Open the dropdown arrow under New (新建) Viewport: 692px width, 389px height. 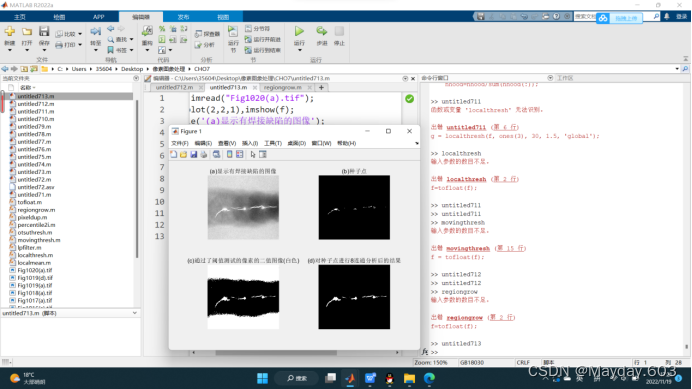pyautogui.click(x=9, y=50)
